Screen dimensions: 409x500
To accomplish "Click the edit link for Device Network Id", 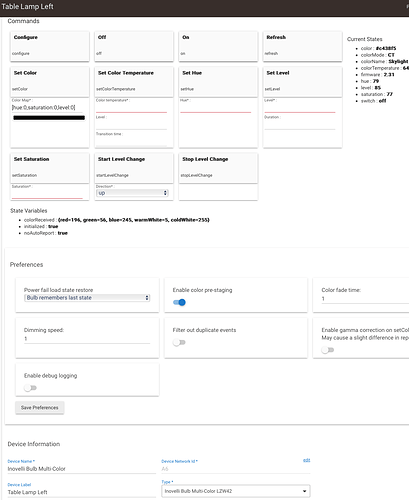I will pyautogui.click(x=306, y=460).
